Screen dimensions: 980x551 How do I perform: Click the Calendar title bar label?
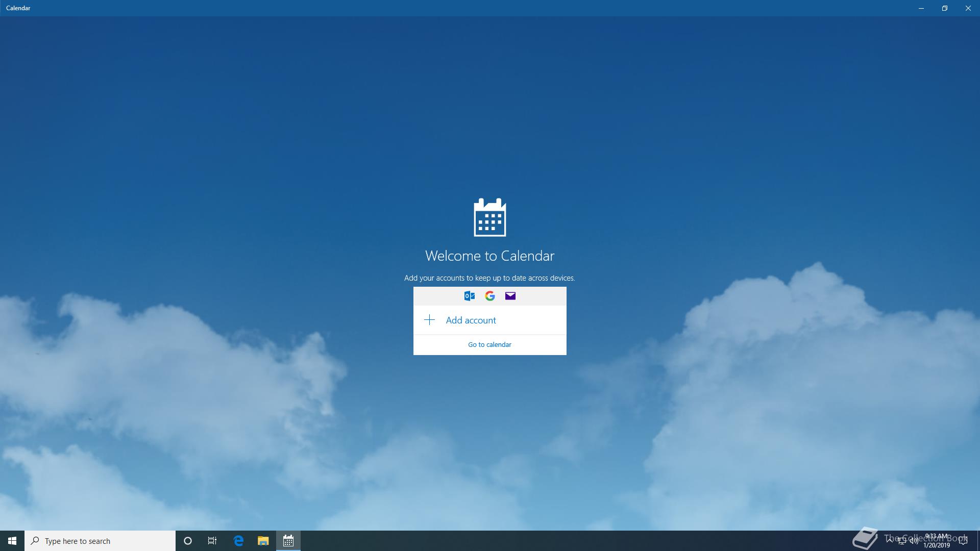point(18,8)
